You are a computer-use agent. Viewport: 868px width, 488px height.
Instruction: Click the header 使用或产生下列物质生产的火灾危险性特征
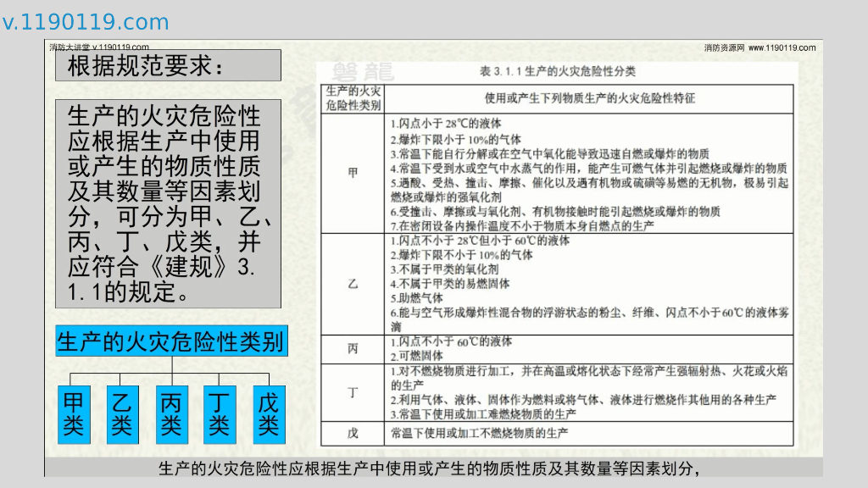pyautogui.click(x=590, y=98)
